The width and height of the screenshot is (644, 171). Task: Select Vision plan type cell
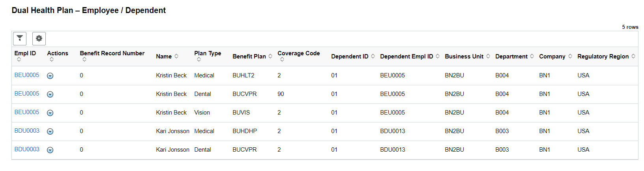(x=202, y=113)
